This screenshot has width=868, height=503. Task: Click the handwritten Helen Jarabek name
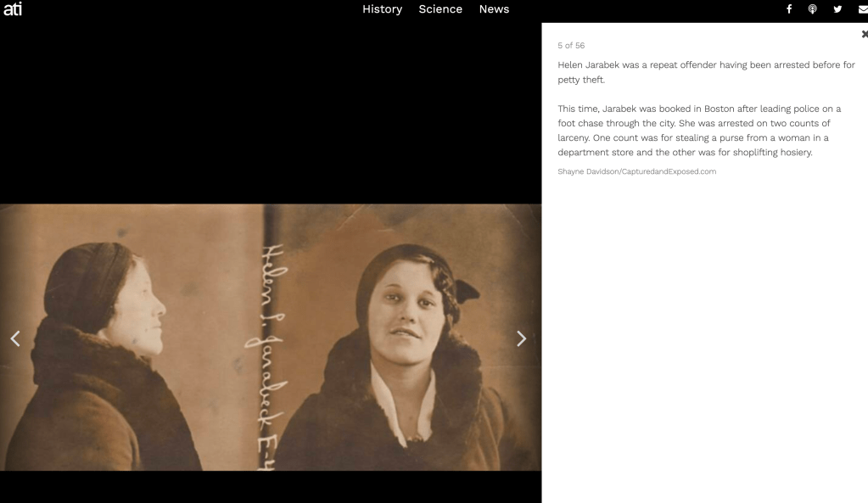point(268,357)
